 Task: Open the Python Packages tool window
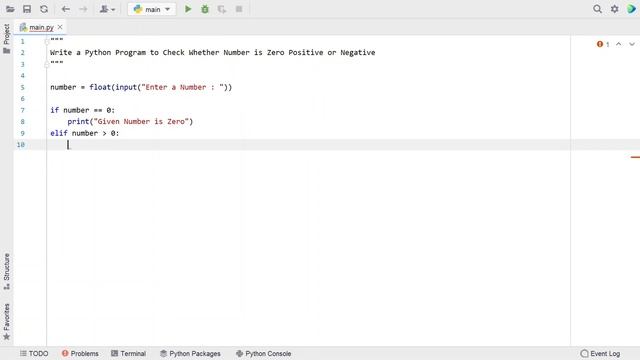coord(190,353)
